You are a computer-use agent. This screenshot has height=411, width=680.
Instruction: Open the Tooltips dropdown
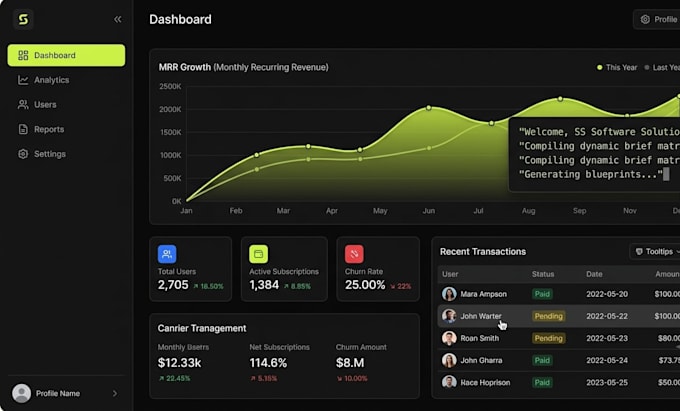[656, 252]
